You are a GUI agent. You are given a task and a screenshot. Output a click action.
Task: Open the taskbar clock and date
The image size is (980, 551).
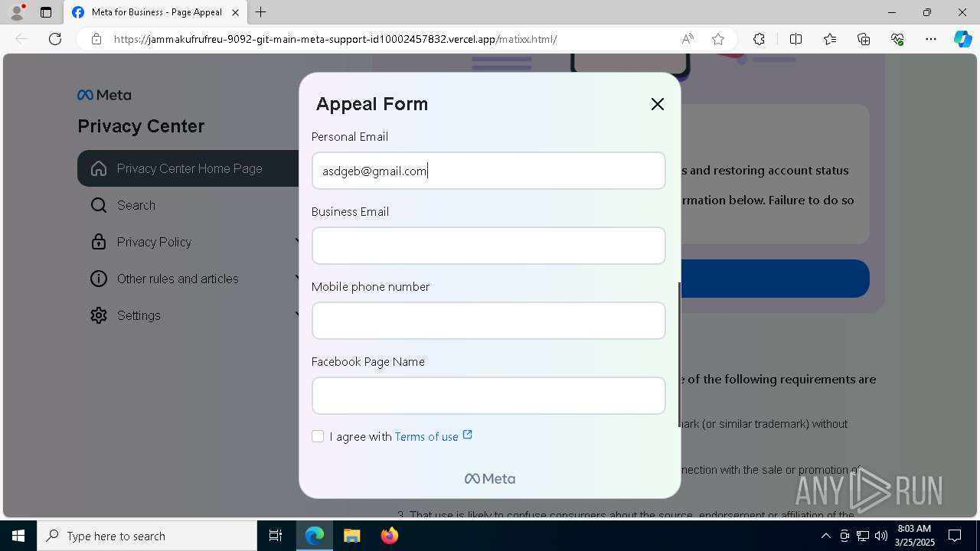coord(914,536)
